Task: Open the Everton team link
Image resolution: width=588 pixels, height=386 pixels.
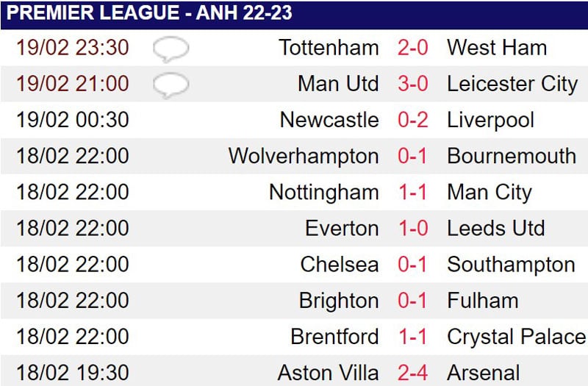Action: 342,228
